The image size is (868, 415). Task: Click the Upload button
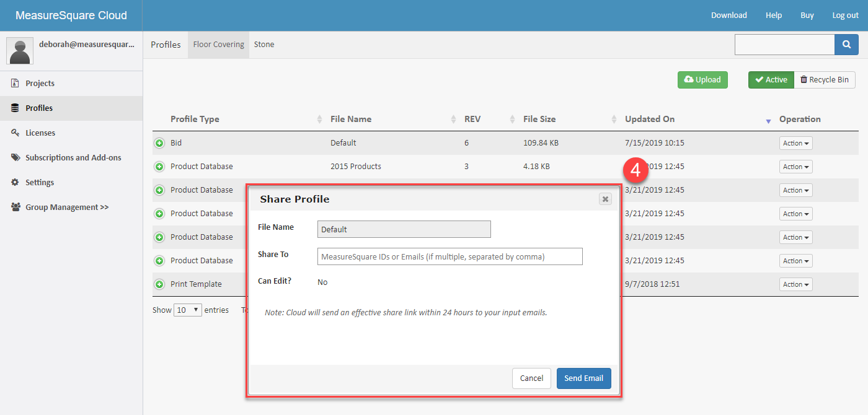[702, 79]
